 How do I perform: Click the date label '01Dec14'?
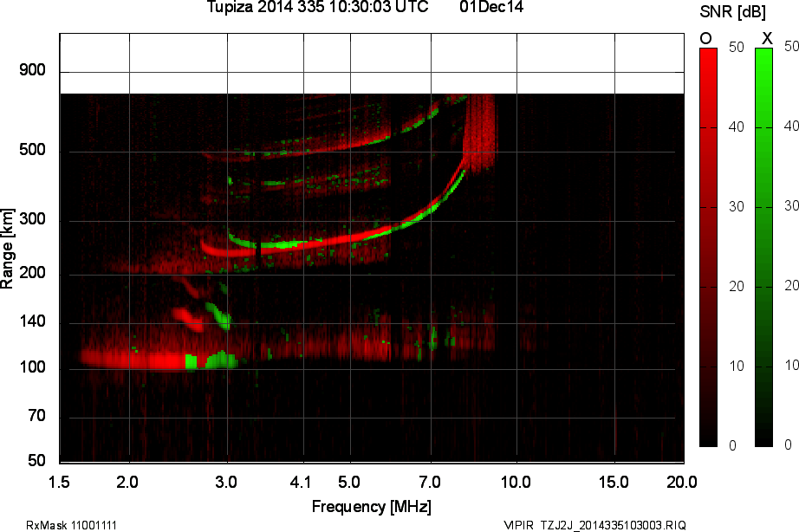pos(491,7)
